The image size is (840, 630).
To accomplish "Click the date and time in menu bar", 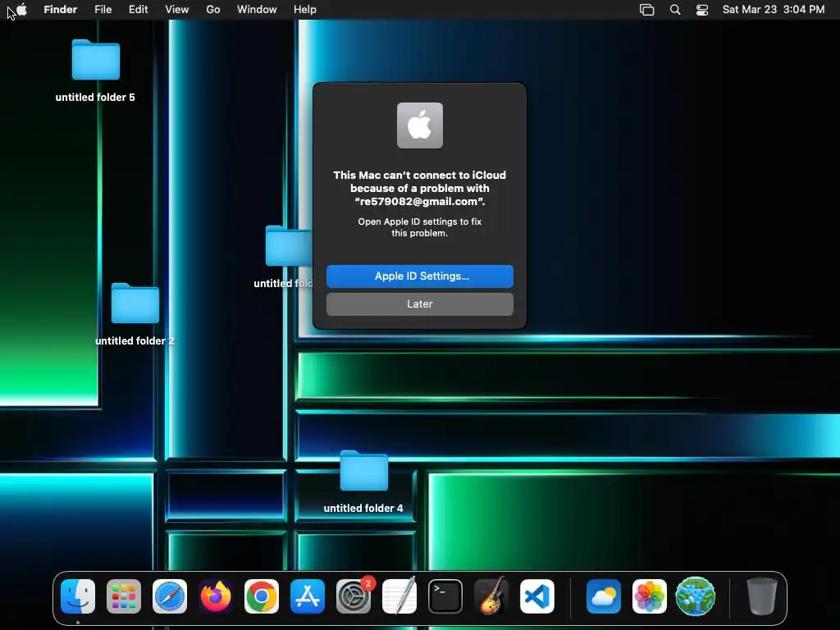I will click(774, 10).
